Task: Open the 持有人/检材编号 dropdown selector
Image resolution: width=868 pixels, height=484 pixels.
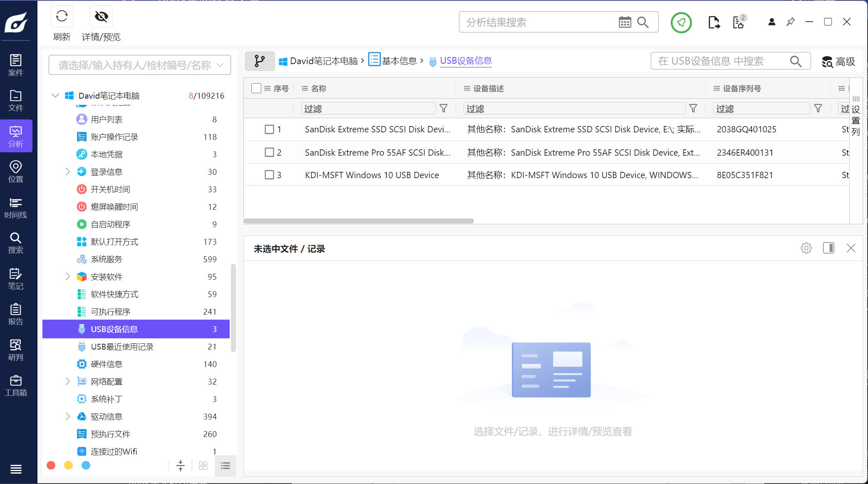Action: pos(139,65)
